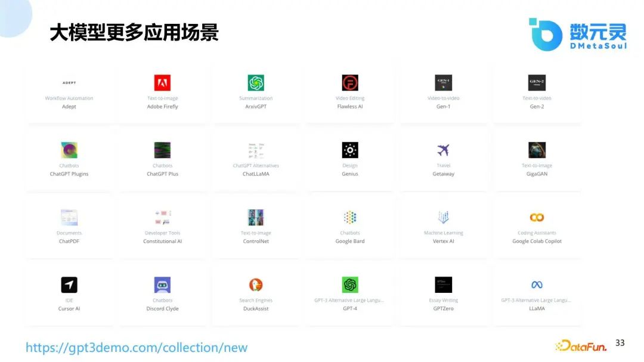Open the Discord Clyde robot icon

tap(162, 284)
